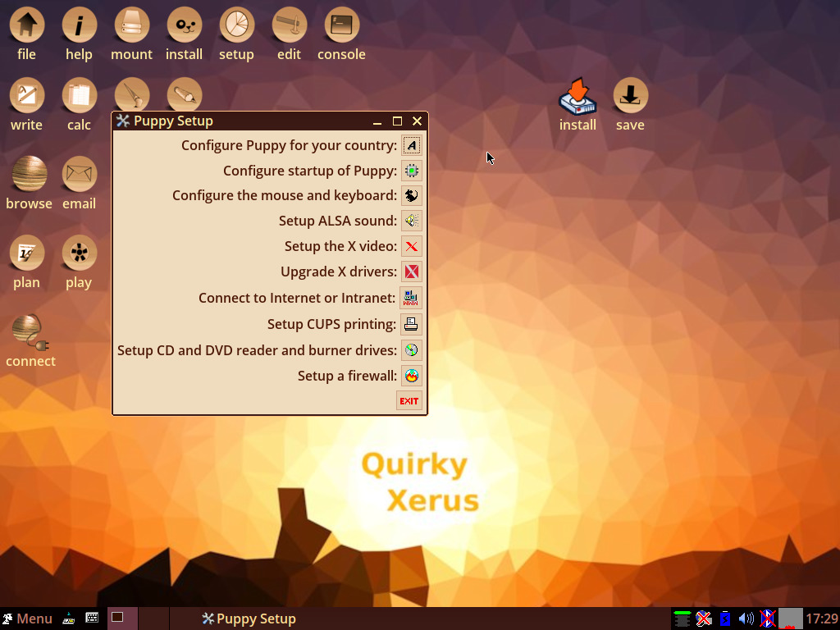Launch the ALSA sound setup

point(410,221)
